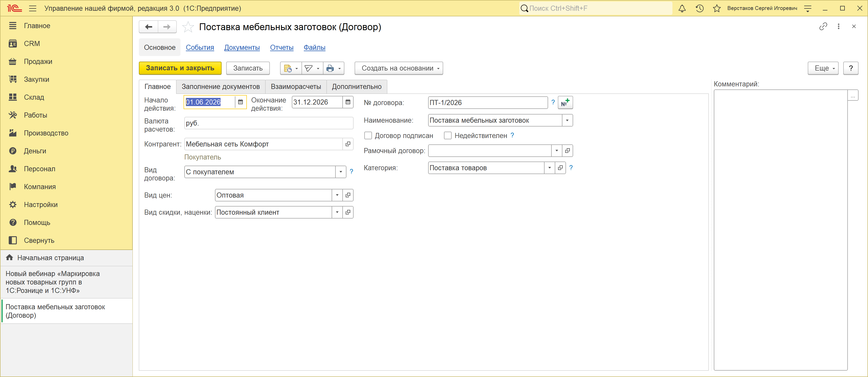868x377 pixels.
Task: Expand the Вид скидки, наценки dropdown
Action: (x=337, y=212)
